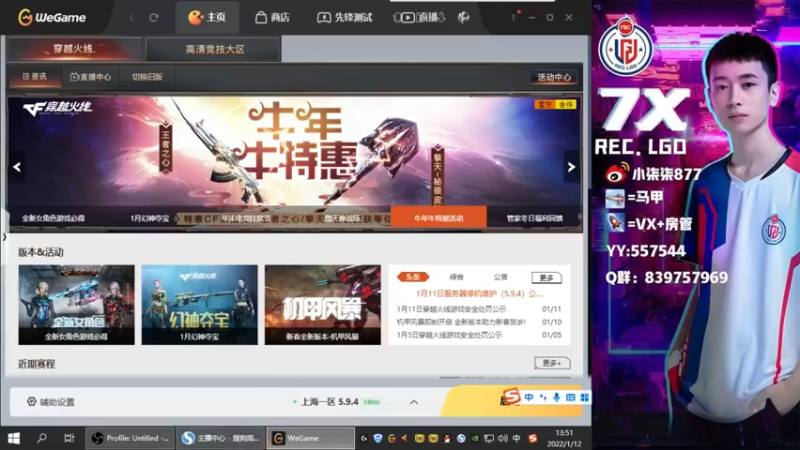Switch to WeGame taskbar item
This screenshot has width=800, height=450.
click(310, 438)
